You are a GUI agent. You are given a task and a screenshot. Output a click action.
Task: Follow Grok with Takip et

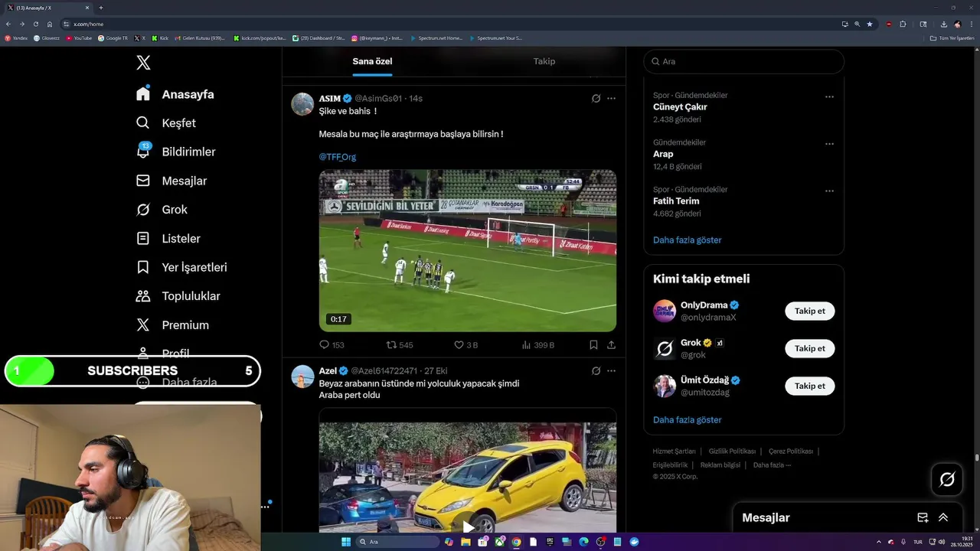pyautogui.click(x=809, y=348)
